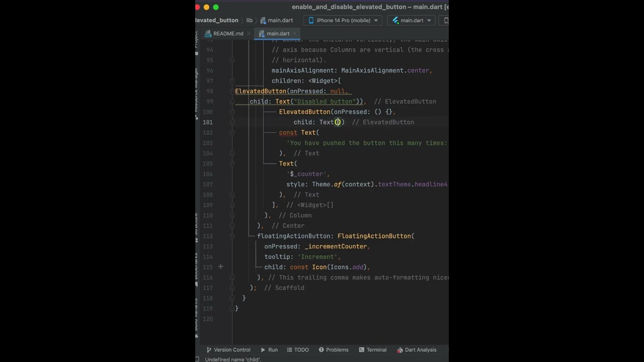The width and height of the screenshot is (644, 362).
Task: Click inside Text() parentheses on line 101
Action: (x=338, y=122)
